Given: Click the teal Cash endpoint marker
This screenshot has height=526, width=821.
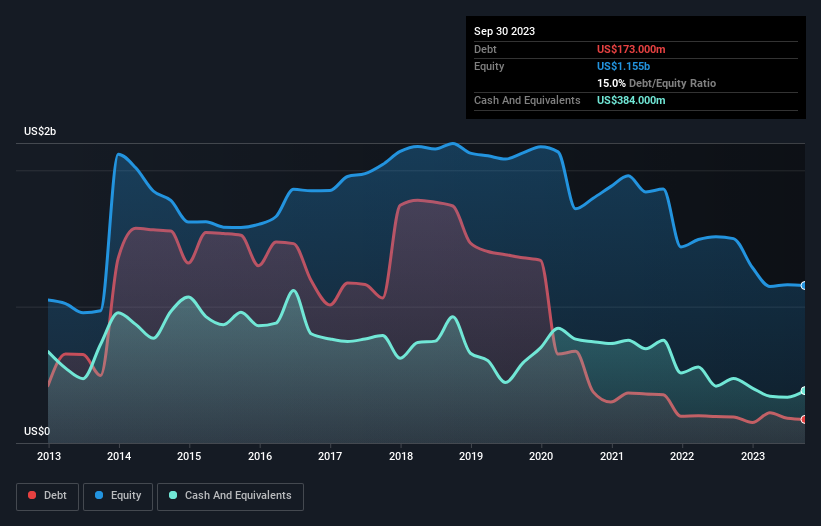Looking at the screenshot, I should [x=804, y=390].
